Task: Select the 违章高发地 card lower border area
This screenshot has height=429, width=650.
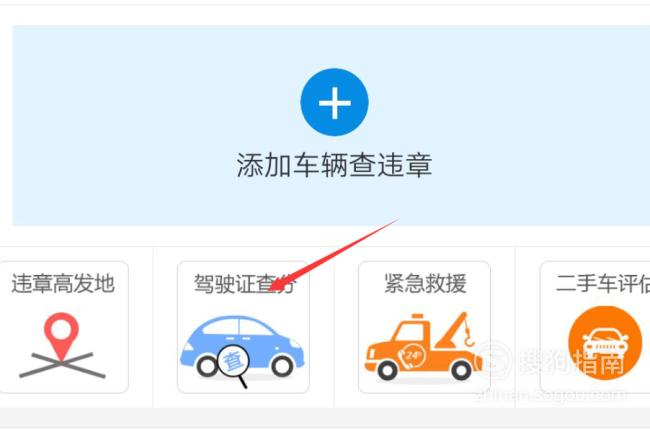Action: pos(63,392)
